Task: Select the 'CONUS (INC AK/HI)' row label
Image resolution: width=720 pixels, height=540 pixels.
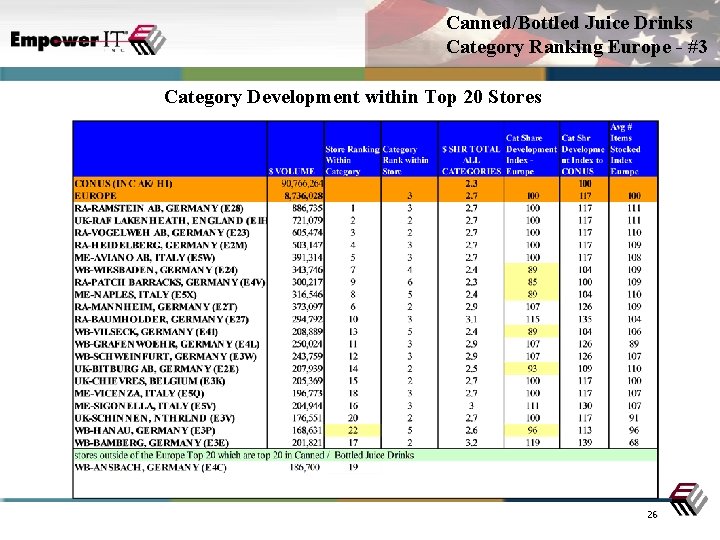Action: (x=123, y=184)
